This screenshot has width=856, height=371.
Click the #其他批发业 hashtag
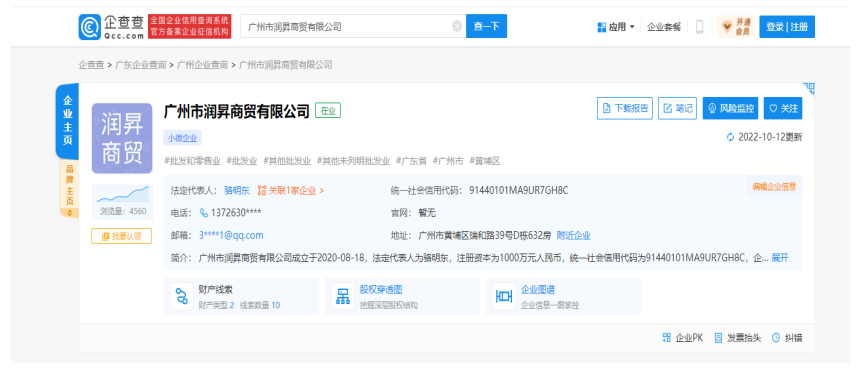pyautogui.click(x=287, y=161)
